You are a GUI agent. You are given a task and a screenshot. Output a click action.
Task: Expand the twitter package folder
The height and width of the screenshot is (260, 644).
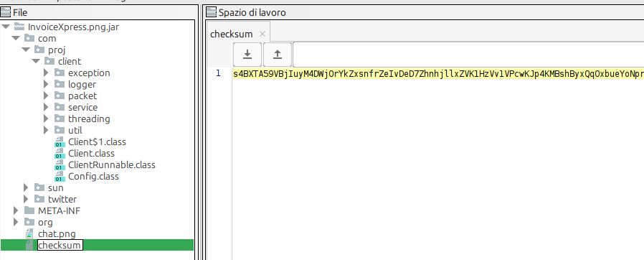(x=26, y=199)
